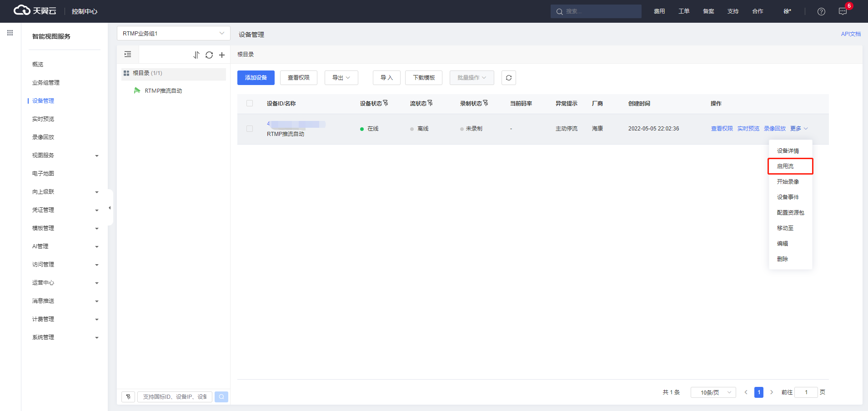Click the 添加设备 button
Viewport: 868px width, 411px height.
click(256, 78)
